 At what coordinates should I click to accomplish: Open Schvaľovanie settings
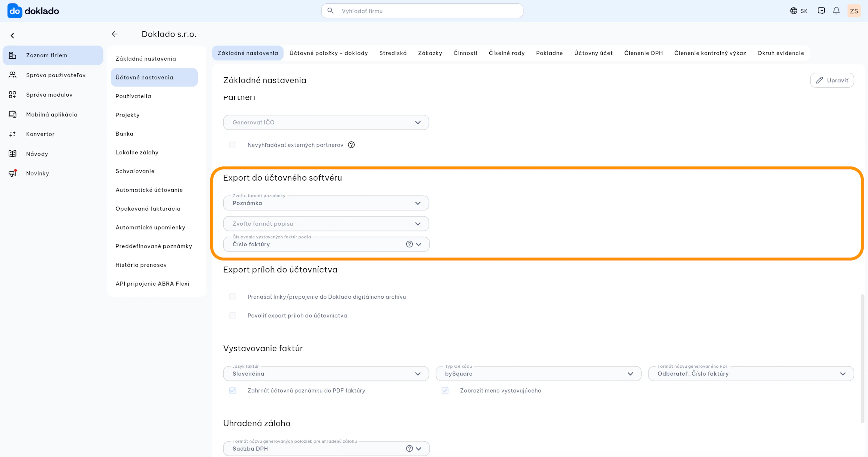(x=154, y=171)
